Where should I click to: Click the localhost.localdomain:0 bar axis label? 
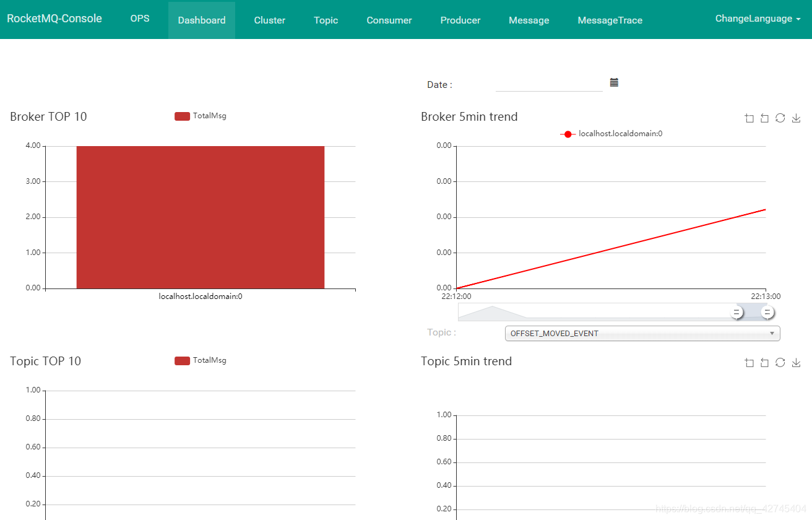201,297
